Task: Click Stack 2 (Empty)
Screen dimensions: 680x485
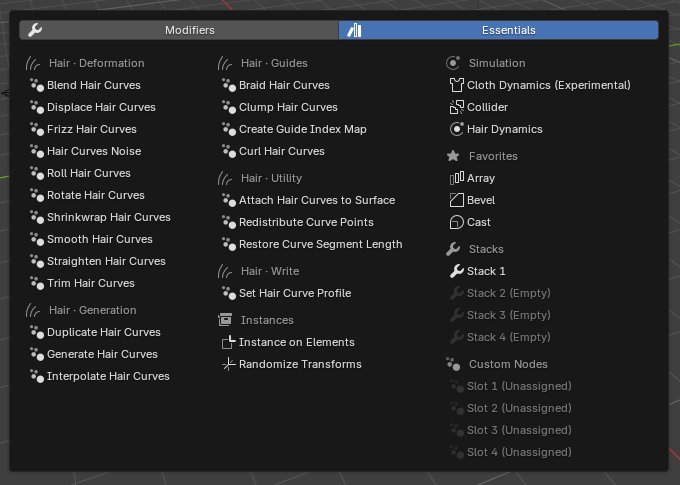Action: (509, 293)
